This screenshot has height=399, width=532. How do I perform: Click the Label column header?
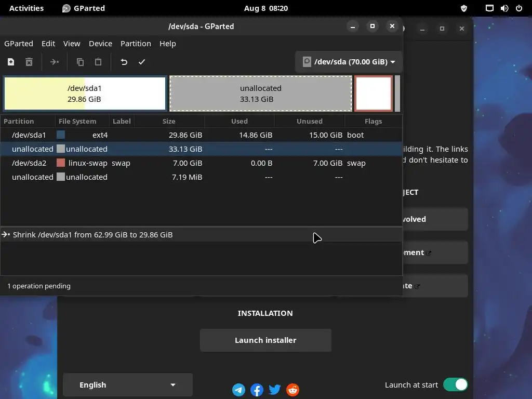click(122, 121)
